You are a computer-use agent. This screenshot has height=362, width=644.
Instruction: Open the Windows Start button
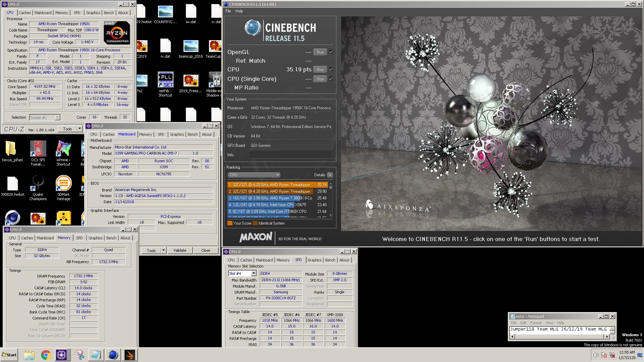[x=9, y=355]
